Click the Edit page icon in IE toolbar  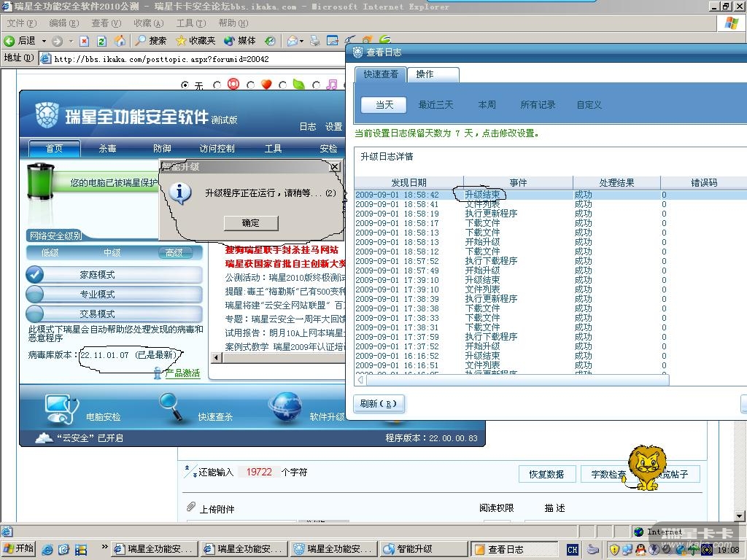coord(333,41)
